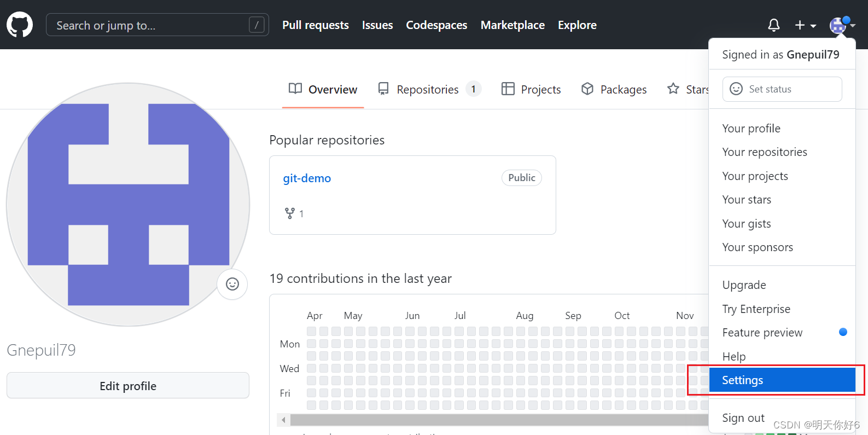
Task: Choose Sign out in the menu
Action: coord(782,418)
